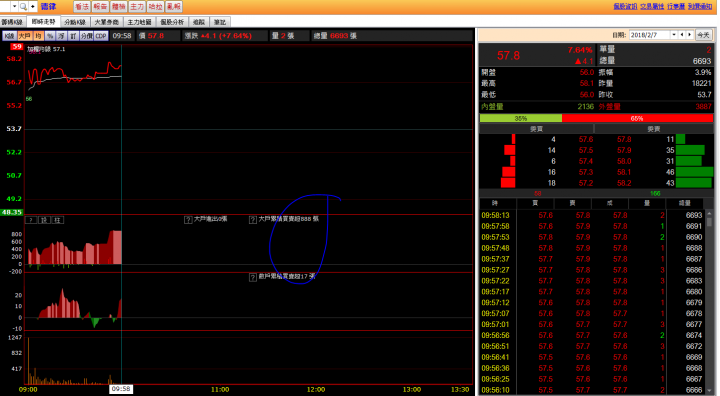Open the 筆記 tab
The image size is (720, 396).
point(220,22)
